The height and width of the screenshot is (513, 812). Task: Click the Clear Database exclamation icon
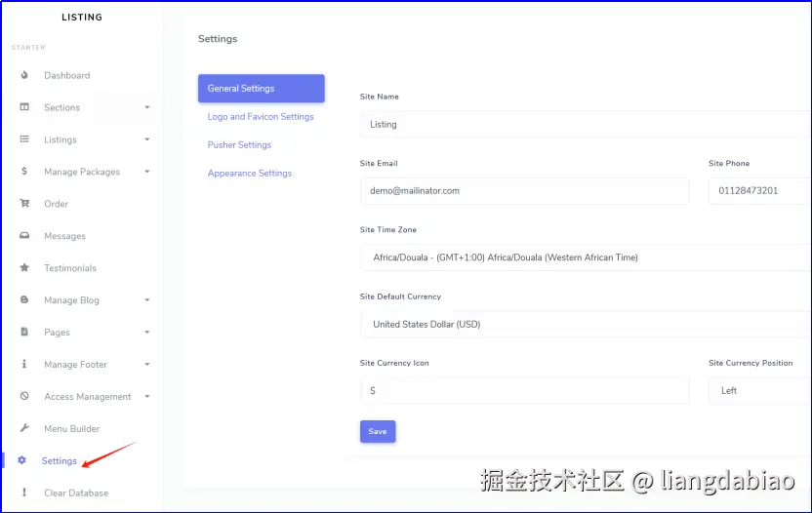point(24,493)
